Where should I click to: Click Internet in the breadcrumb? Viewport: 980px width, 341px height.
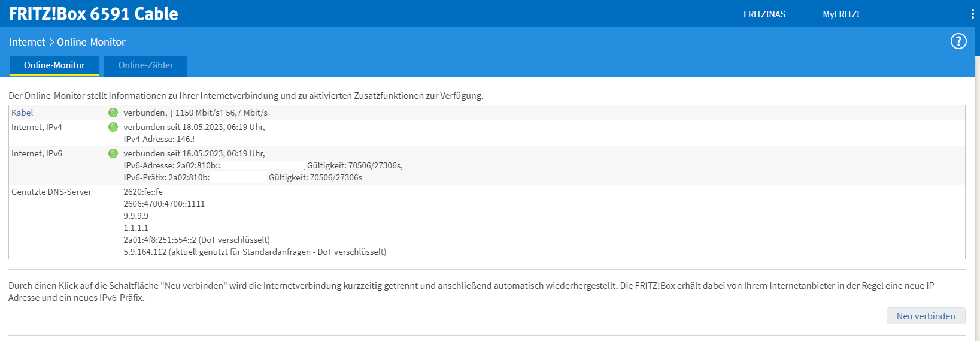27,42
